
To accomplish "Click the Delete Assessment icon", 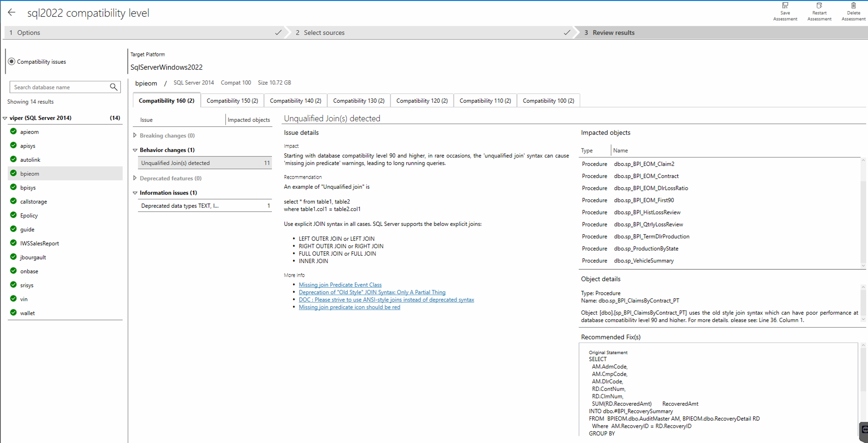I will point(853,5).
